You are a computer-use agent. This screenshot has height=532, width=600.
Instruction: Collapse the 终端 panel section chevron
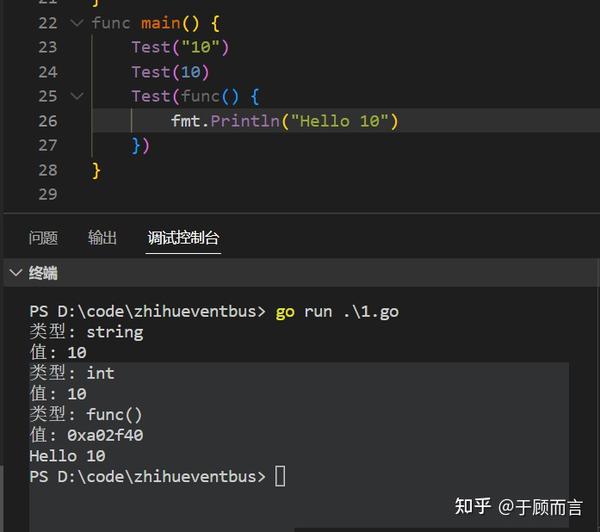16,273
